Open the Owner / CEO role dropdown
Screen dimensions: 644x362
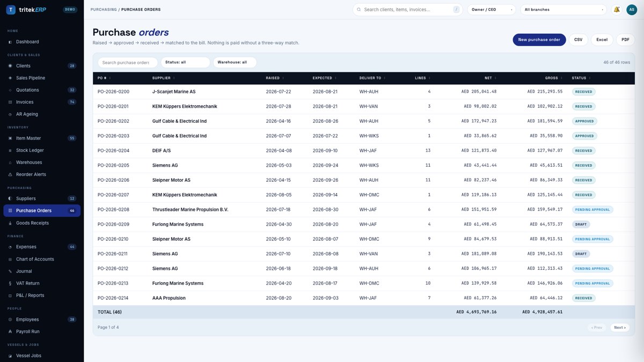point(492,10)
